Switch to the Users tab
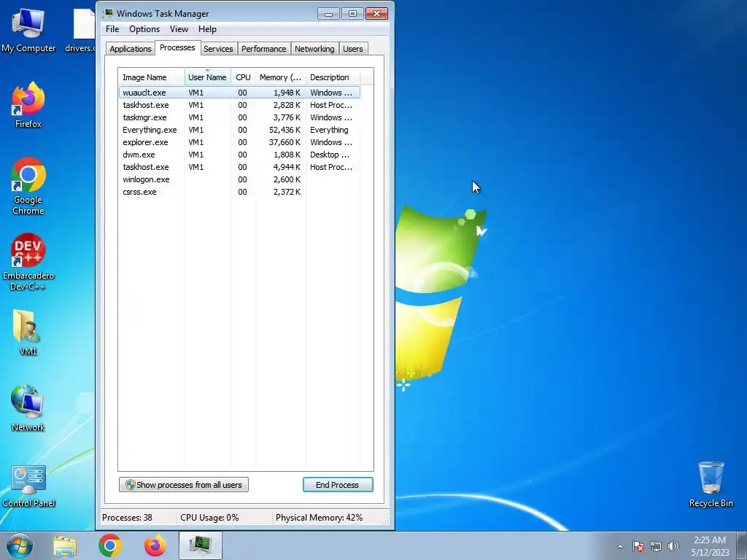747x560 pixels. click(353, 49)
